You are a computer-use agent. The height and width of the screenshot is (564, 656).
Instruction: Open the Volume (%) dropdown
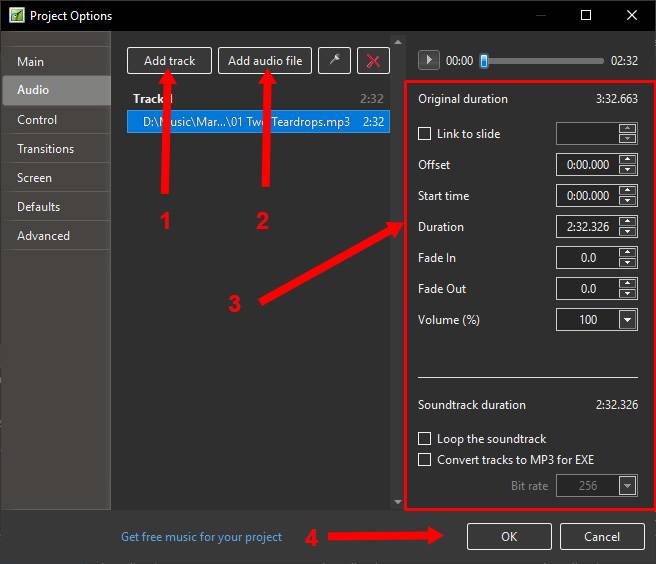coord(628,320)
